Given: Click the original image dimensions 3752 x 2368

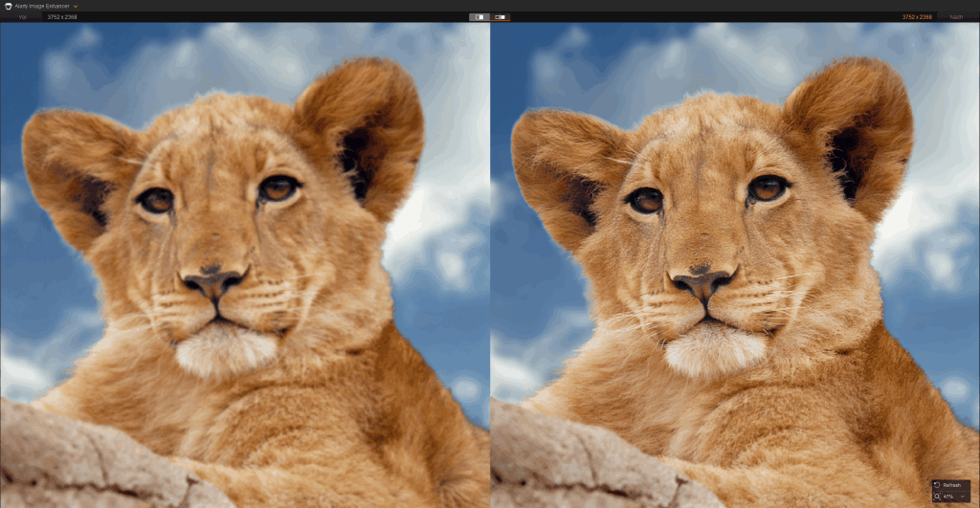Looking at the screenshot, I should (62, 17).
